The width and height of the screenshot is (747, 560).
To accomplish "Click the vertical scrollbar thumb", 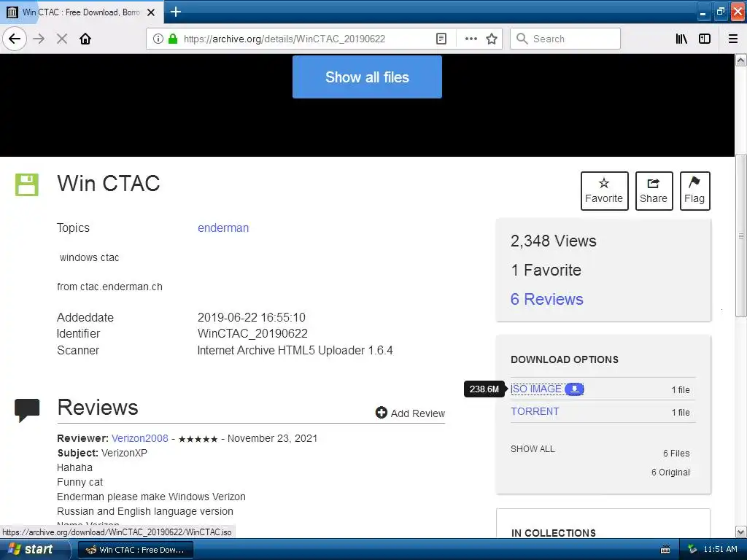I will (741, 236).
